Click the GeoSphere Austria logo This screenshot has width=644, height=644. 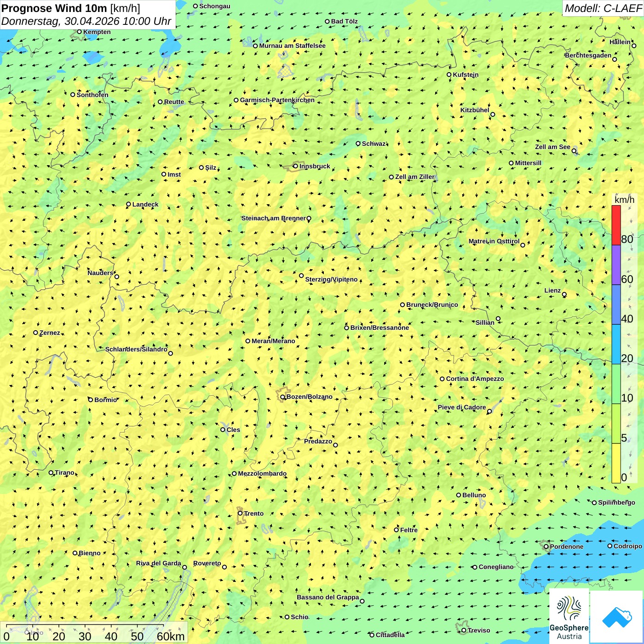(569, 617)
